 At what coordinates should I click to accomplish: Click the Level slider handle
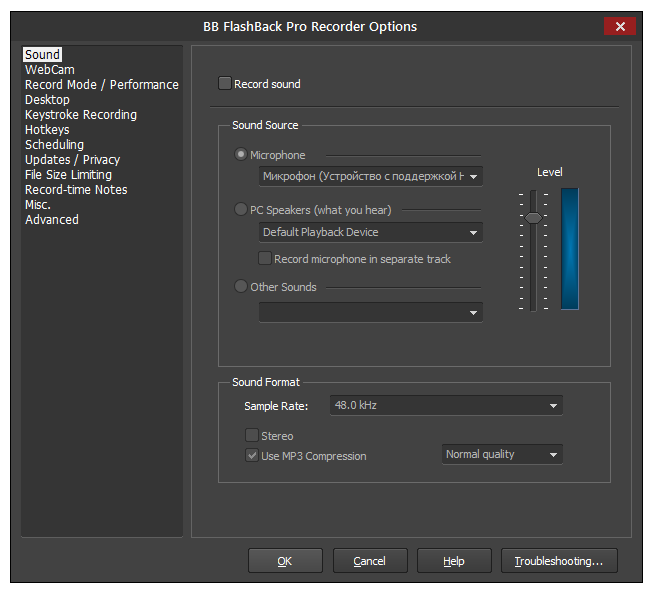534,217
